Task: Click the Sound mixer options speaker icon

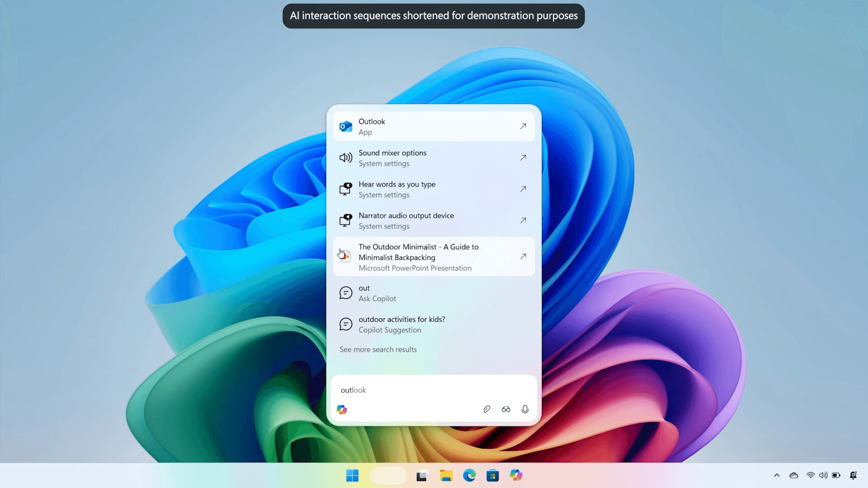Action: pyautogui.click(x=346, y=158)
